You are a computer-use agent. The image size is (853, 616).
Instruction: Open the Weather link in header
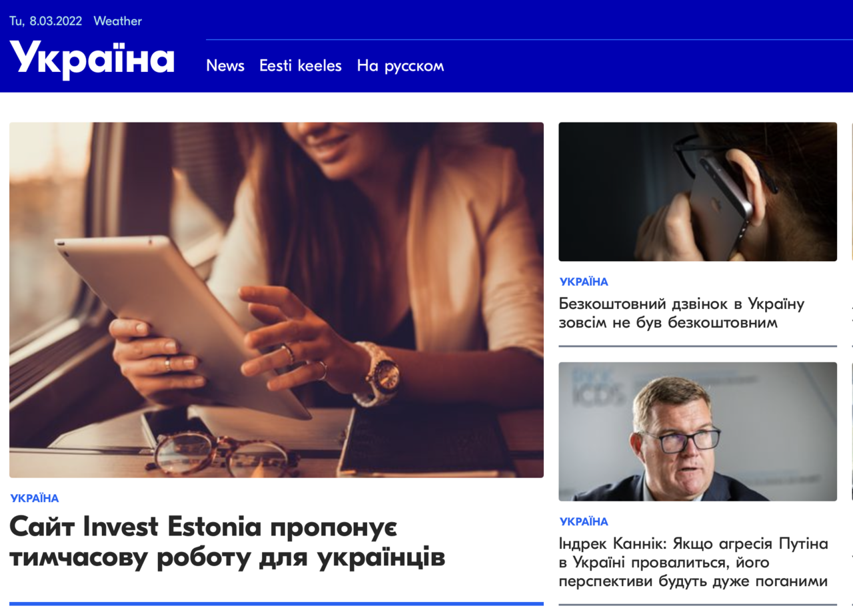point(118,21)
